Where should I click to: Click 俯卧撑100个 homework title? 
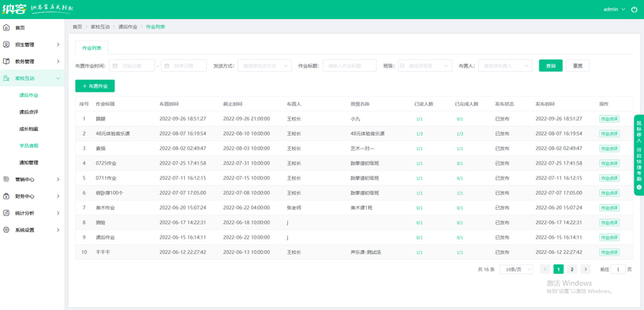tap(109, 193)
